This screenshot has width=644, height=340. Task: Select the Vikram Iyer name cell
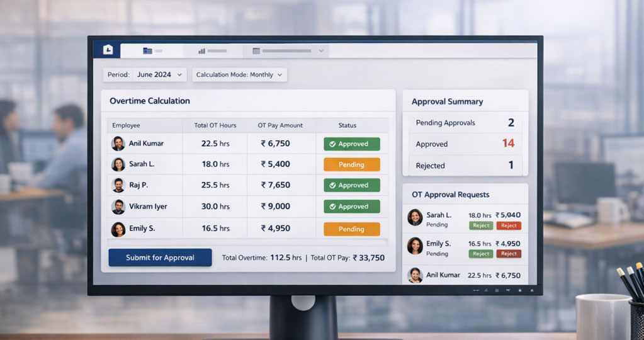click(x=148, y=207)
